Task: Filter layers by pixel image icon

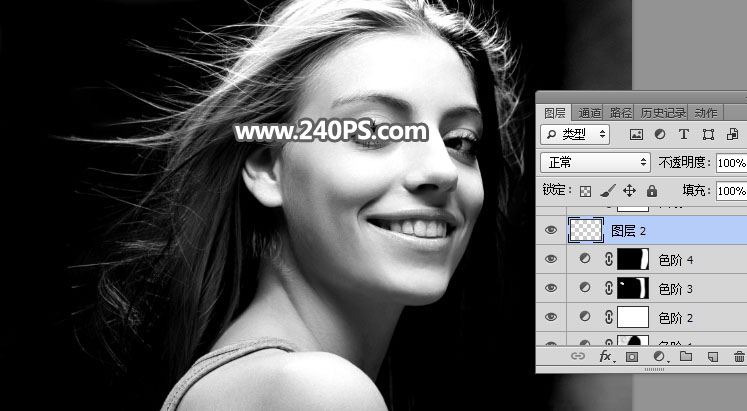Action: (636, 135)
